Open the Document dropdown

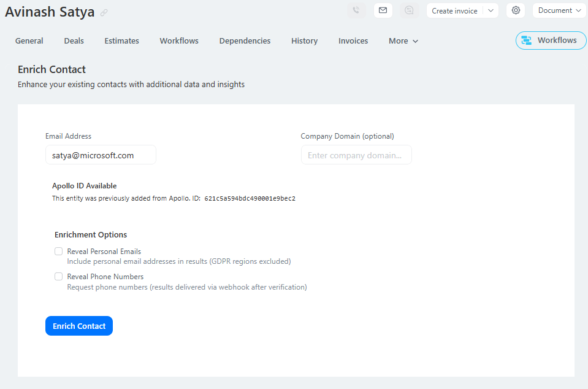(559, 10)
